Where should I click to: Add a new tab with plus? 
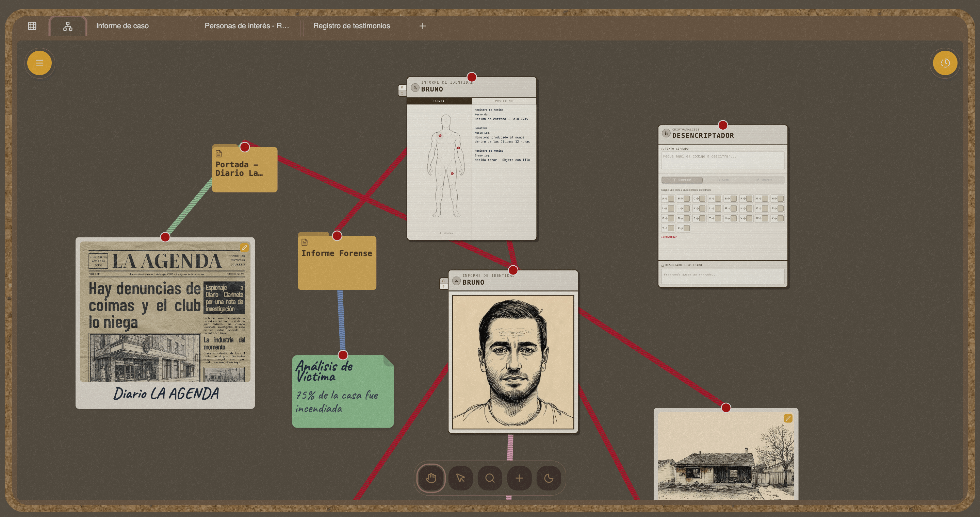(x=422, y=26)
